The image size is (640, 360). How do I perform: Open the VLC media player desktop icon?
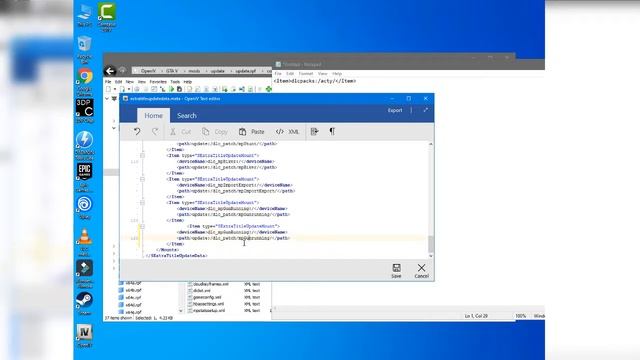point(84,242)
